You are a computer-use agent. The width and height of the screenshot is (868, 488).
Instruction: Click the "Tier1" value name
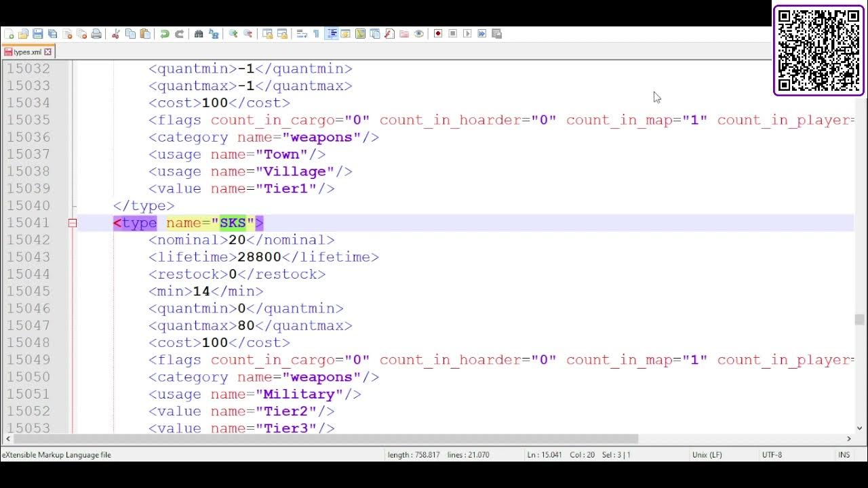click(x=285, y=188)
